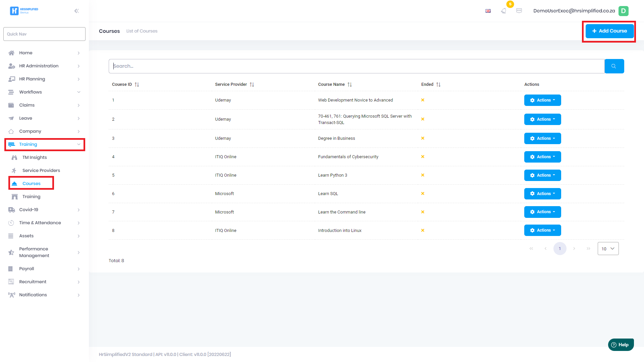Click the Help button
644x362 pixels.
(x=621, y=345)
